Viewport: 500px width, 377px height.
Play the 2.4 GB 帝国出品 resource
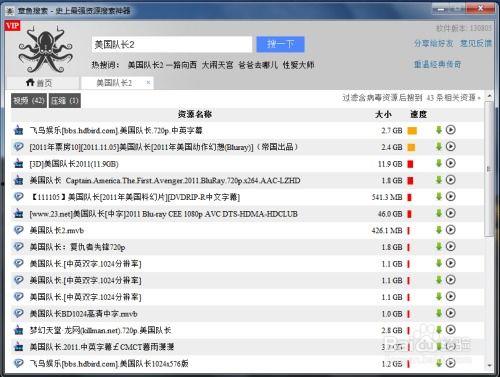point(451,146)
